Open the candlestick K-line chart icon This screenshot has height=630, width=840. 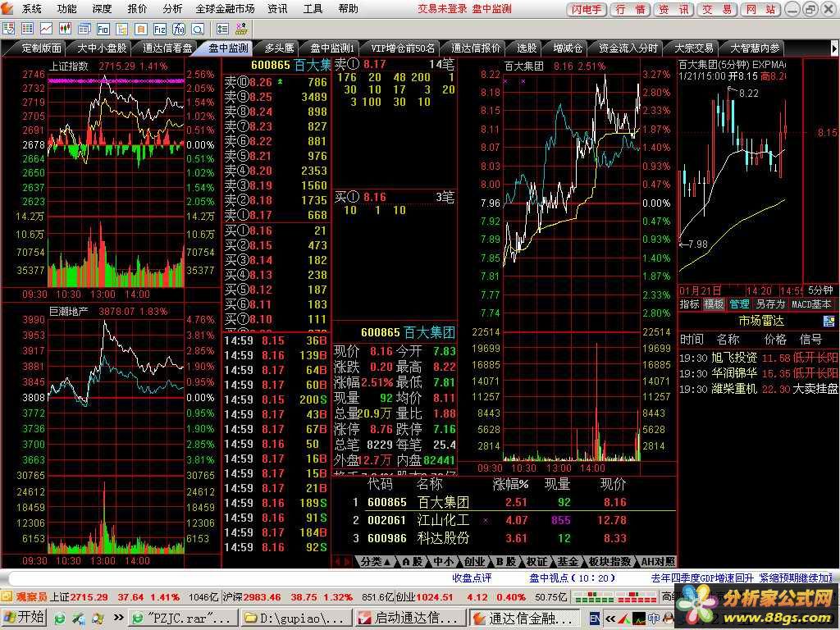[66, 29]
